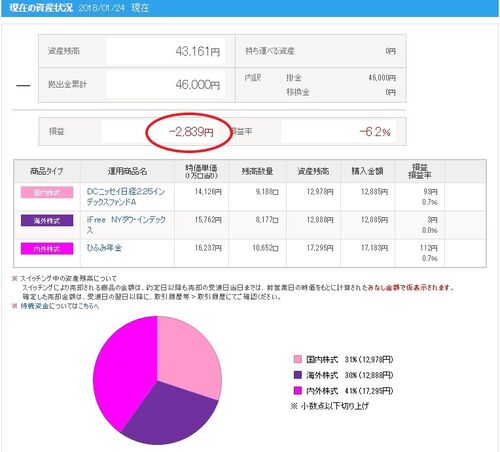This screenshot has height=452, width=500.
Task: Click the 資産残高 value 43,161円
Action: (197, 51)
